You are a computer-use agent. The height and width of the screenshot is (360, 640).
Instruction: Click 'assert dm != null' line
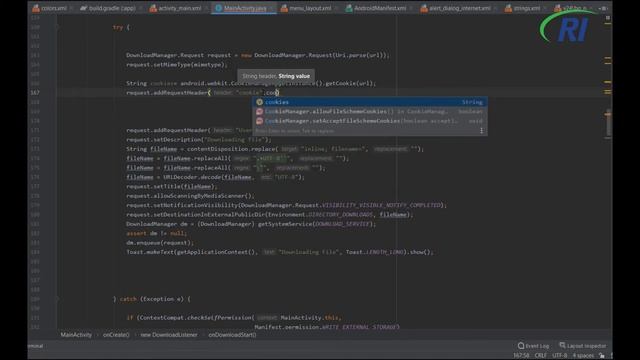coord(156,233)
